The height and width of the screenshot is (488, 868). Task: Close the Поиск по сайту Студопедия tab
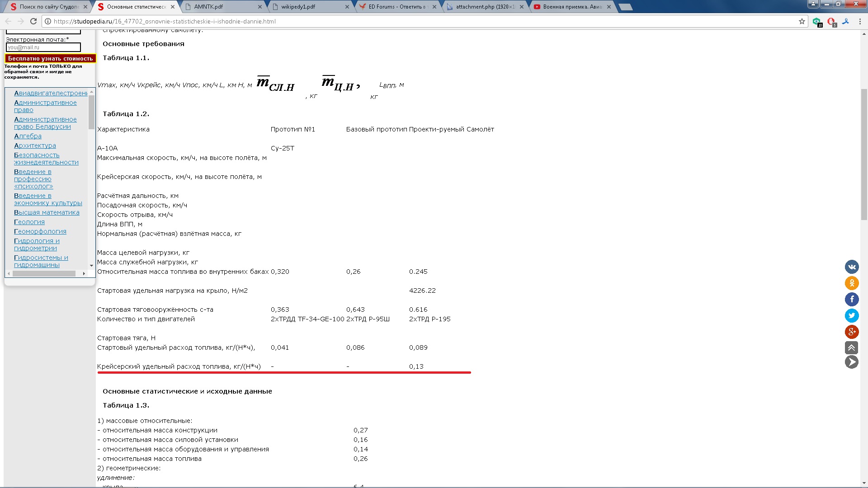point(85,7)
